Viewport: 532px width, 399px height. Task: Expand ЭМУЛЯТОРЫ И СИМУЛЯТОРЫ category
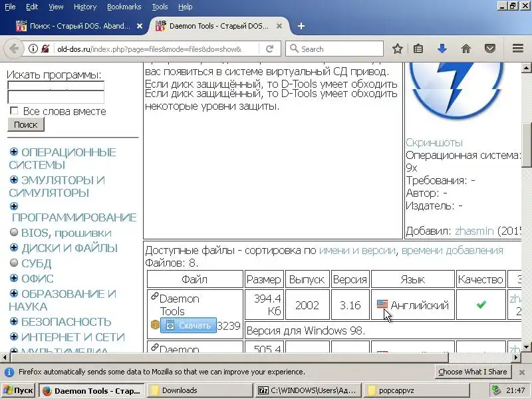pyautogui.click(x=14, y=180)
